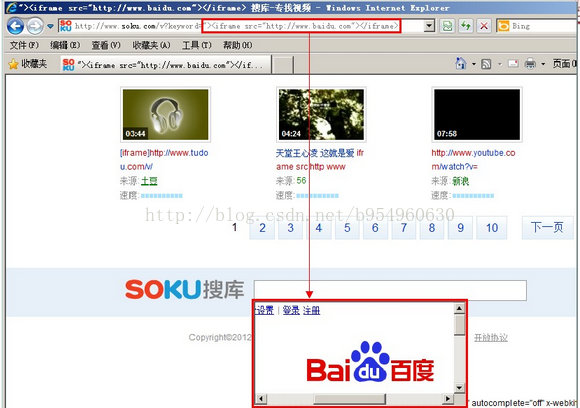580x408 pixels.
Task: Click the Home icon in command bar
Action: click(x=461, y=64)
